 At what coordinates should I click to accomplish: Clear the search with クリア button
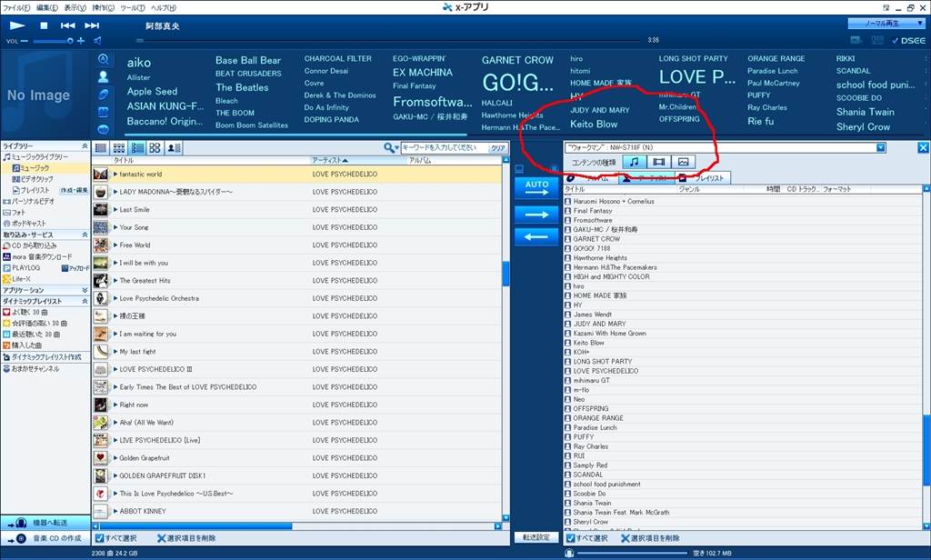click(497, 148)
